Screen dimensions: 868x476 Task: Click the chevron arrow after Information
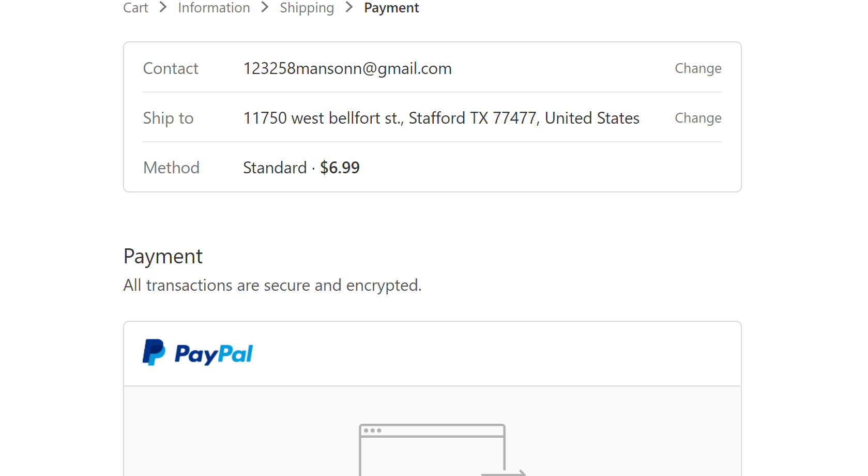(x=265, y=7)
